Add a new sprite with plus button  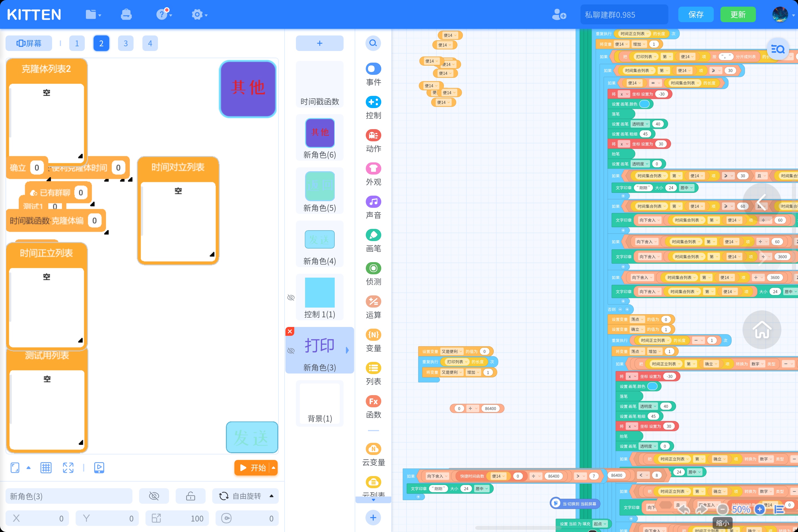pos(319,43)
